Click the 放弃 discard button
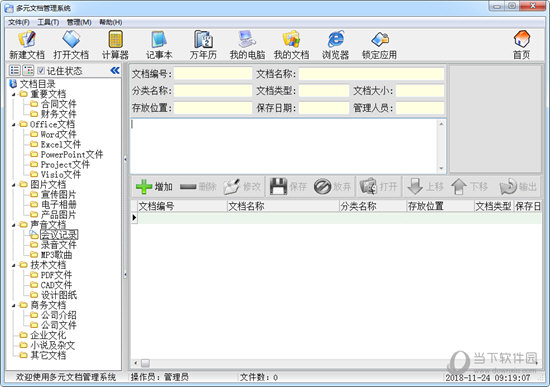Viewport: 550px width, 387px height. [x=333, y=187]
